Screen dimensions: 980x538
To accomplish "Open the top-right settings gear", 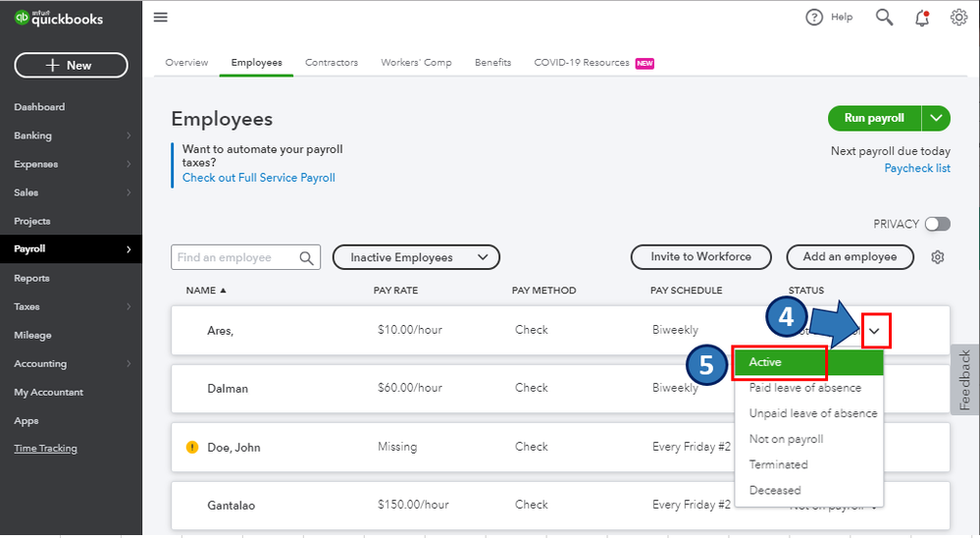I will [958, 18].
